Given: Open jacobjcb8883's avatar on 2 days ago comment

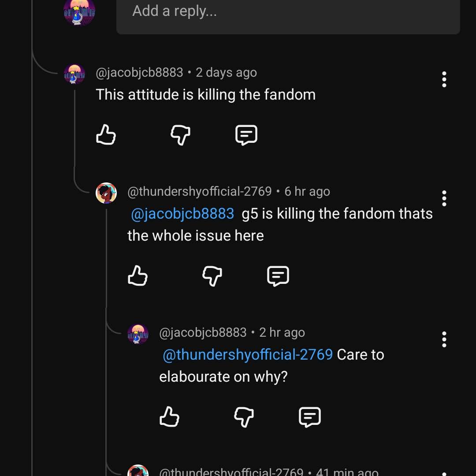Looking at the screenshot, I should click(74, 74).
